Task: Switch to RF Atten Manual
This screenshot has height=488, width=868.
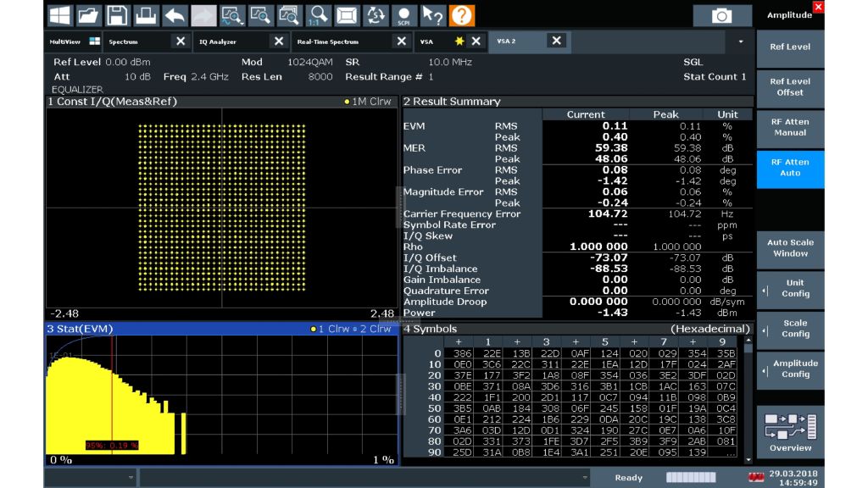Action: tap(789, 127)
